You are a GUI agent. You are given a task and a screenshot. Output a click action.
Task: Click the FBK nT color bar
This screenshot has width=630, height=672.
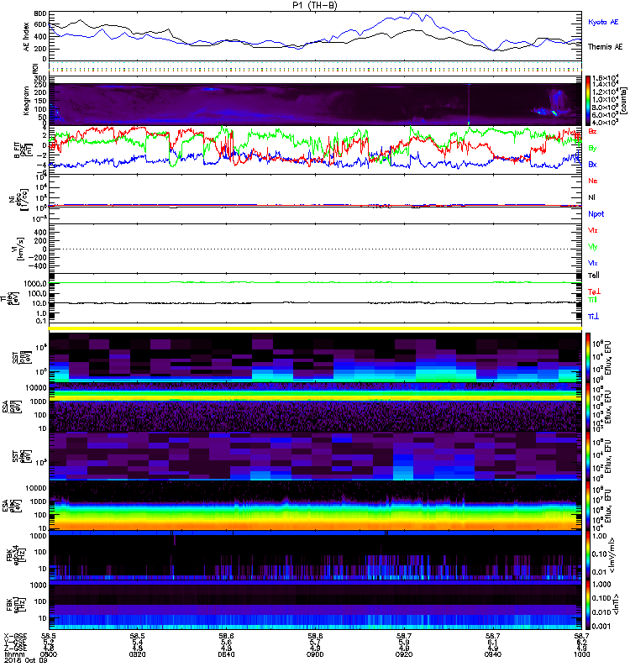587,605
